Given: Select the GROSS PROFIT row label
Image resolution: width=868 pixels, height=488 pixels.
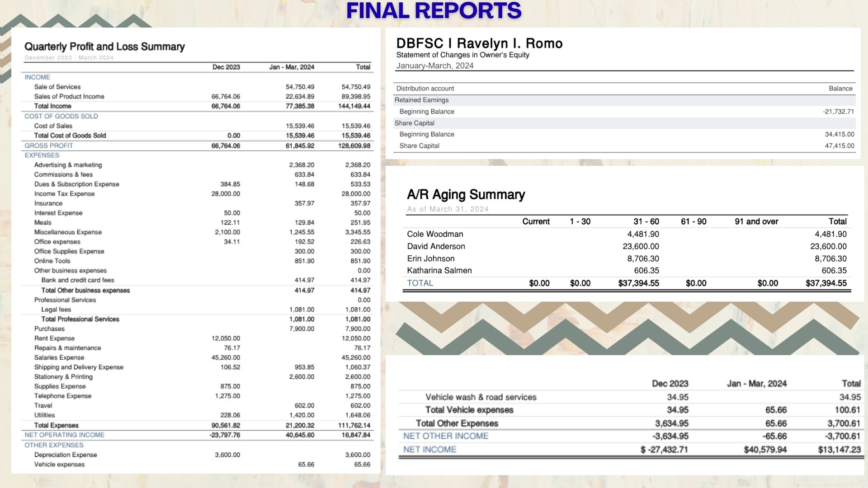Looking at the screenshot, I should click(x=48, y=145).
